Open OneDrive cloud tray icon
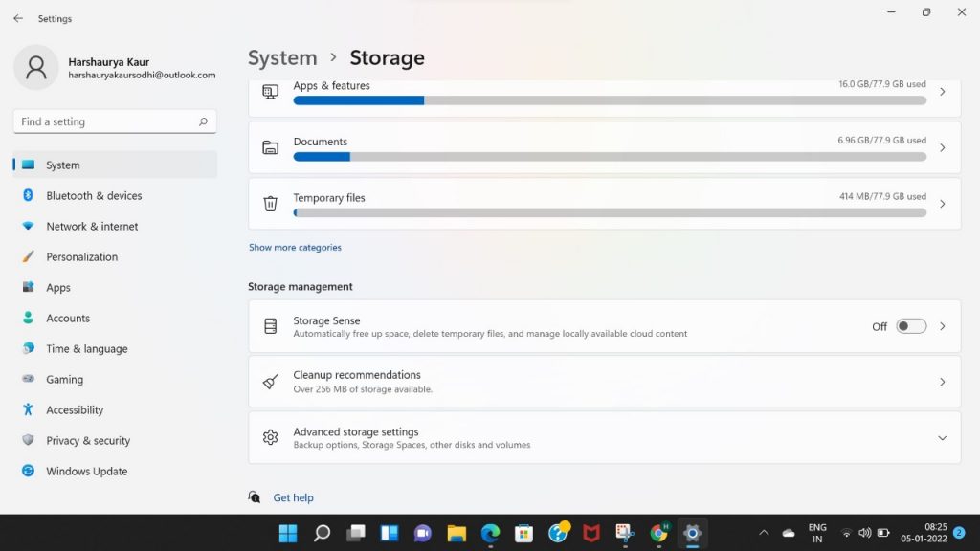 789,534
